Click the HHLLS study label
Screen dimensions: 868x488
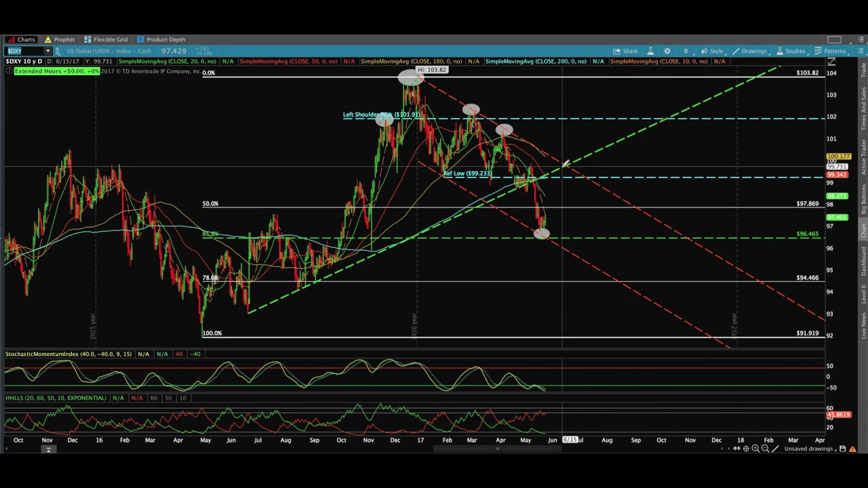click(56, 398)
